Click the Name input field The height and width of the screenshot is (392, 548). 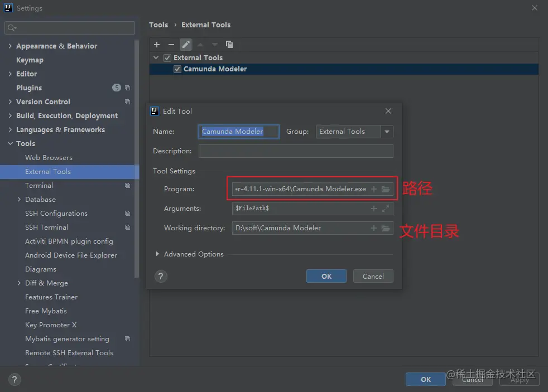coord(239,132)
